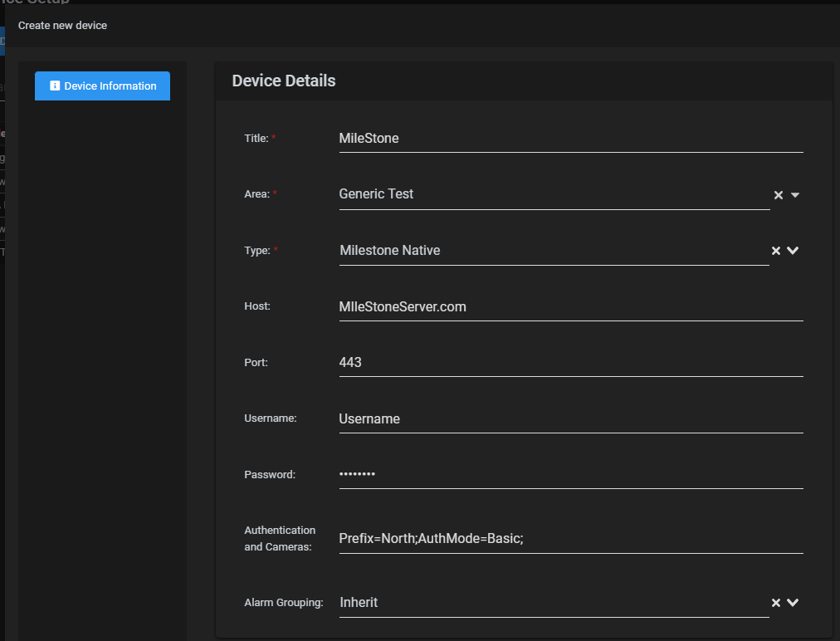Click the Host: field label

[x=257, y=306]
